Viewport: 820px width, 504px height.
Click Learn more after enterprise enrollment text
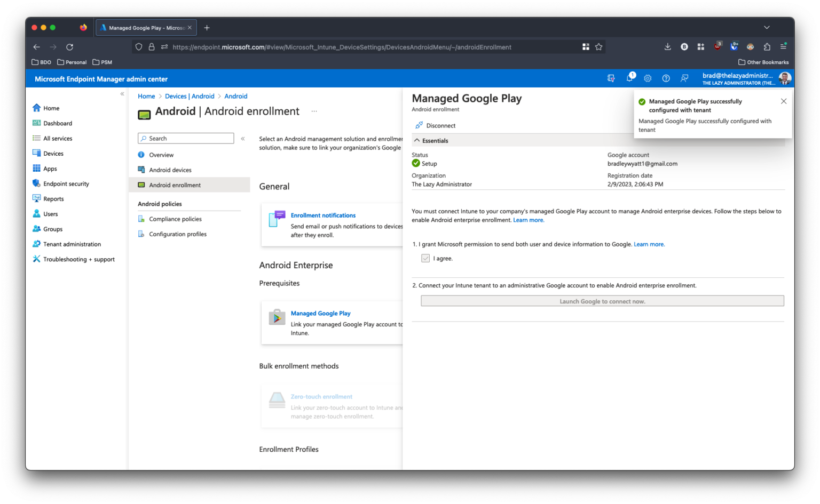(529, 220)
